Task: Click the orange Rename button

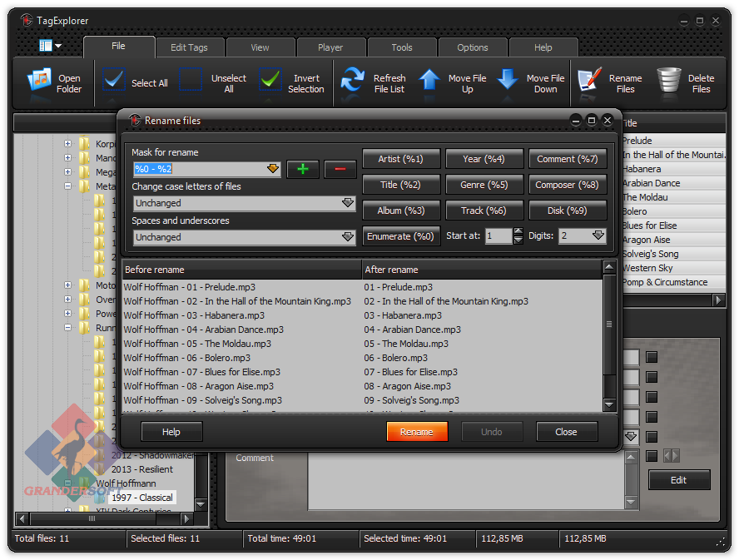Action: click(x=417, y=432)
